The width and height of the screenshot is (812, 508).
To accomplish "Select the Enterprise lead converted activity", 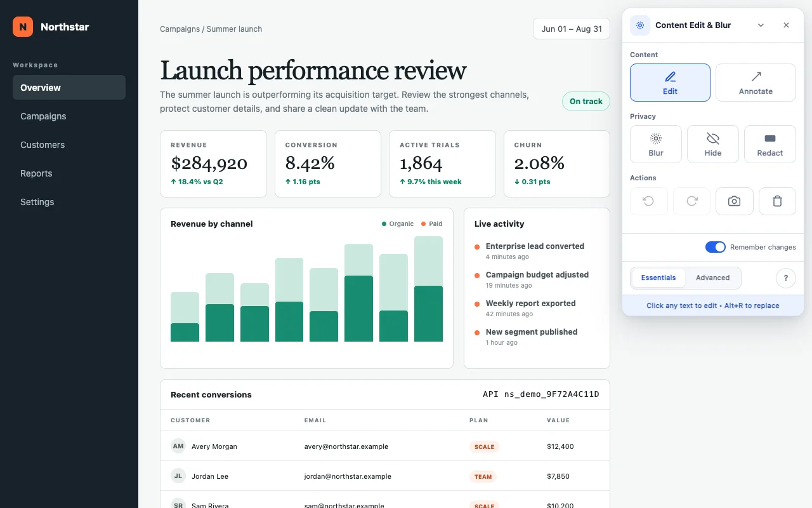I will [x=535, y=246].
